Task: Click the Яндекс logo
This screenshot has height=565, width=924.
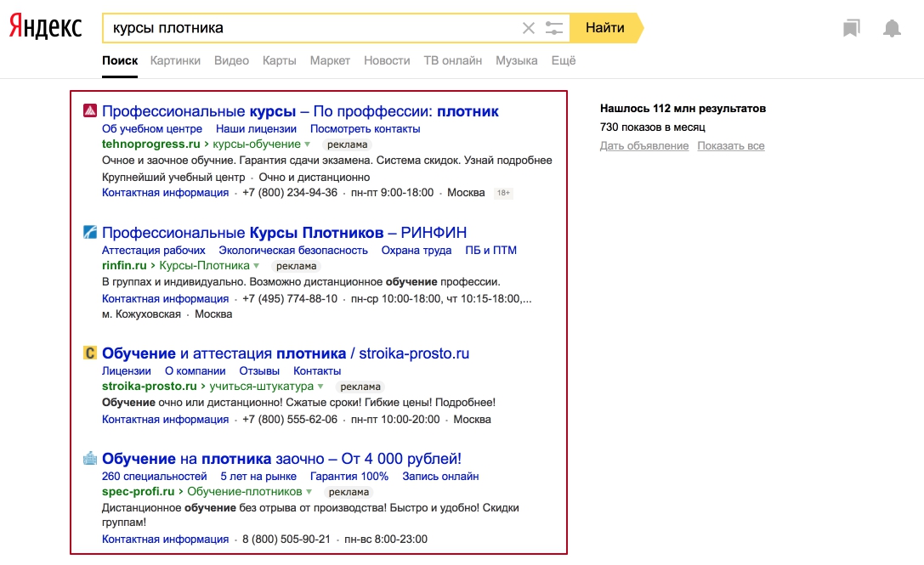Action: tap(45, 27)
